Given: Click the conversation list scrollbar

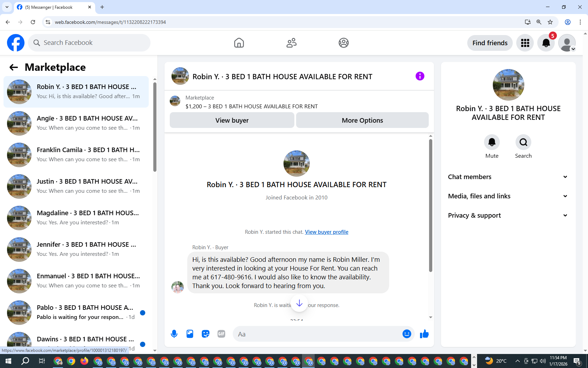Looking at the screenshot, I should [x=155, y=127].
